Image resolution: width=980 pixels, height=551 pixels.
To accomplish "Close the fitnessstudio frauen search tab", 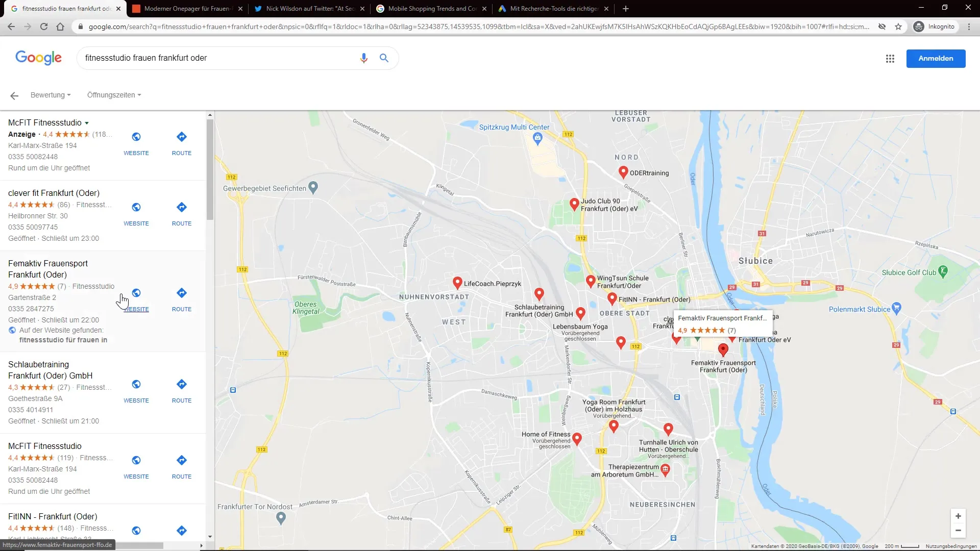I will click(118, 9).
